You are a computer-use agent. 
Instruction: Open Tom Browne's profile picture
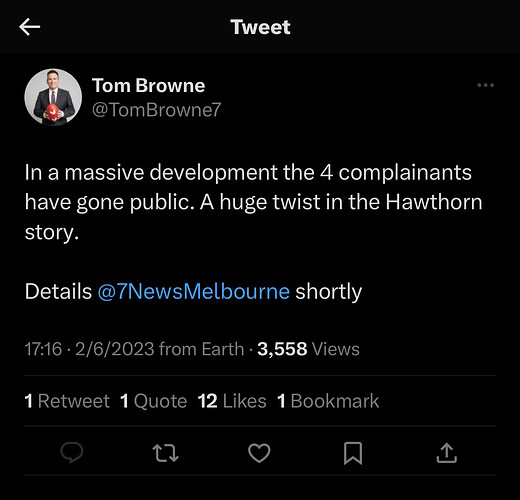(53, 97)
